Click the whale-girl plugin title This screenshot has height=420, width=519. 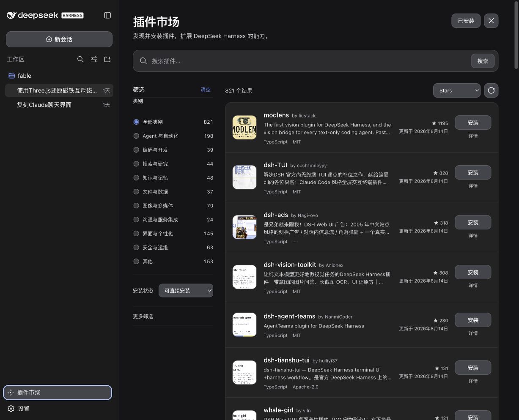pos(278,410)
